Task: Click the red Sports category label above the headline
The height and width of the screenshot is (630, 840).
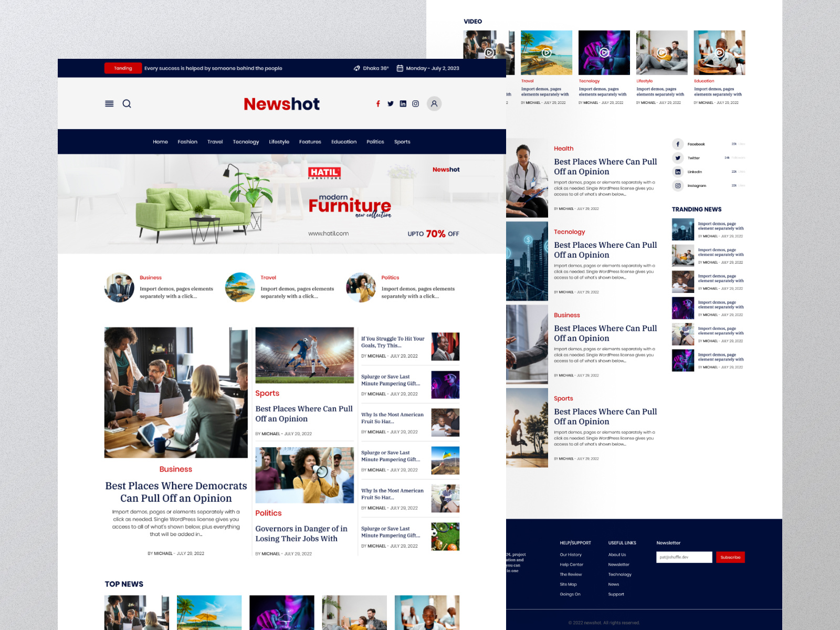Action: pos(267,393)
